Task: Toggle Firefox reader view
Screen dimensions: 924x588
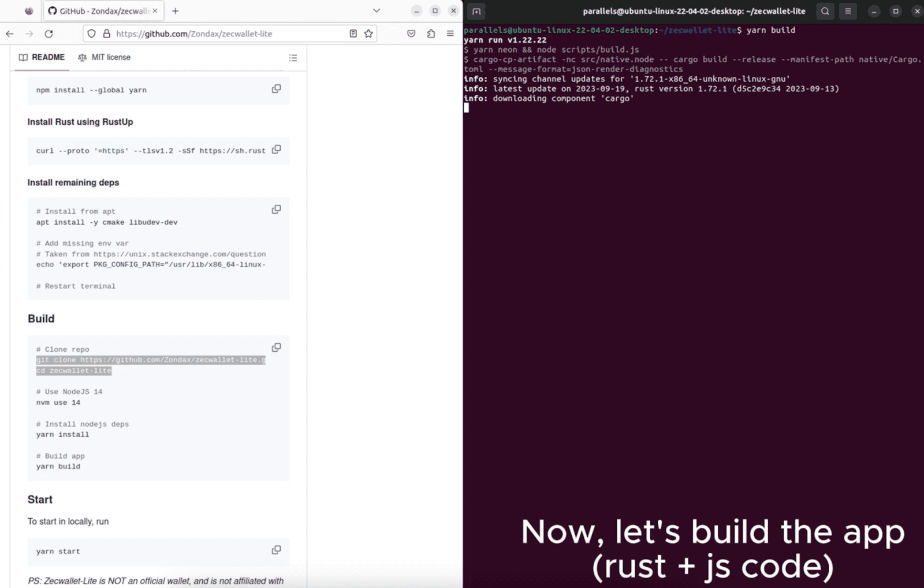Action: 353,34
